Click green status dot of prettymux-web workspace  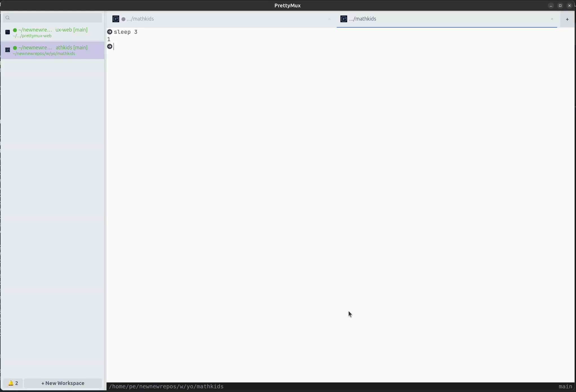pyautogui.click(x=15, y=30)
